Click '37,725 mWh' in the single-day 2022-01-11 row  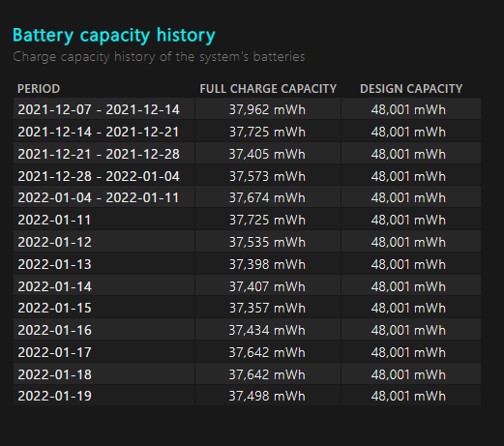pyautogui.click(x=267, y=220)
